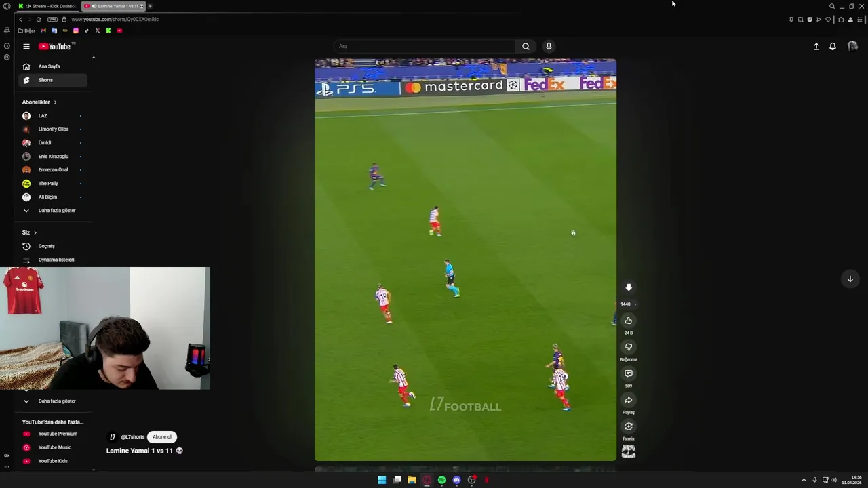Open the Instagram bookmark icon
Image resolution: width=868 pixels, height=488 pixels.
tap(76, 30)
